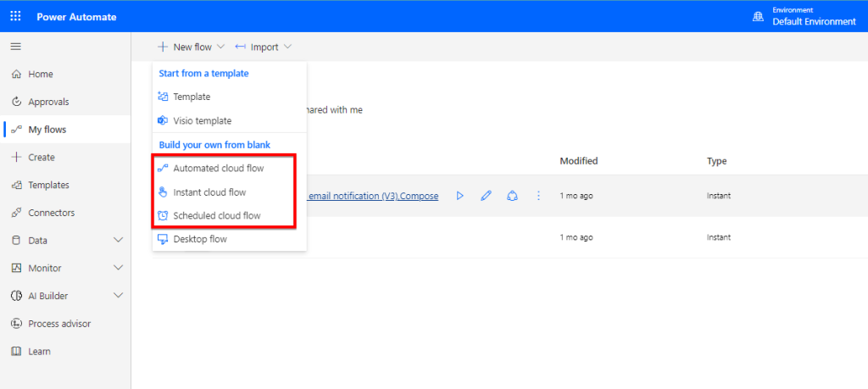The height and width of the screenshot is (389, 868).
Task: Toggle the New flow dropdown chevron
Action: [x=220, y=47]
